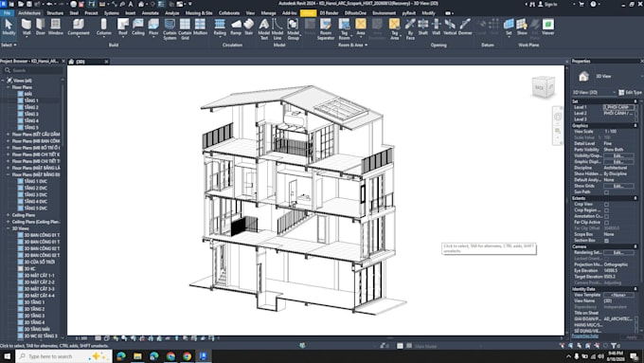
Task: Collapse the Graphics properties section
Action: 635,125
